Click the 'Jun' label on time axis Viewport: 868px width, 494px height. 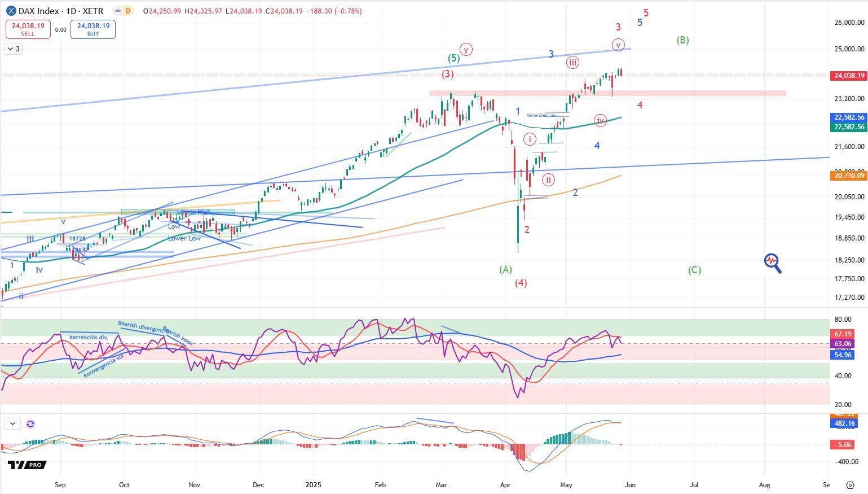[631, 485]
